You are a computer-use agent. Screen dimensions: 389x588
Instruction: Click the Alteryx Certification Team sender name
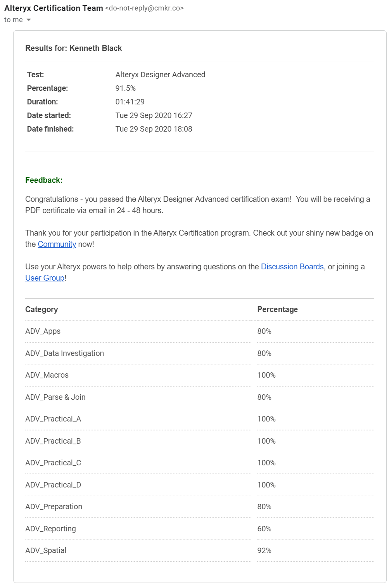click(x=54, y=8)
